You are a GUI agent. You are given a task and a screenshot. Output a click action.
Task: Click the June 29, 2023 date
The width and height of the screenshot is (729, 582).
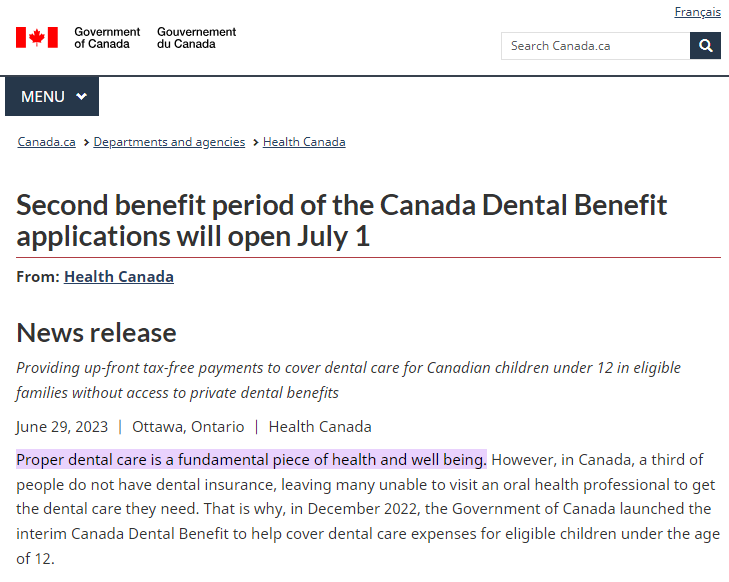click(x=62, y=426)
